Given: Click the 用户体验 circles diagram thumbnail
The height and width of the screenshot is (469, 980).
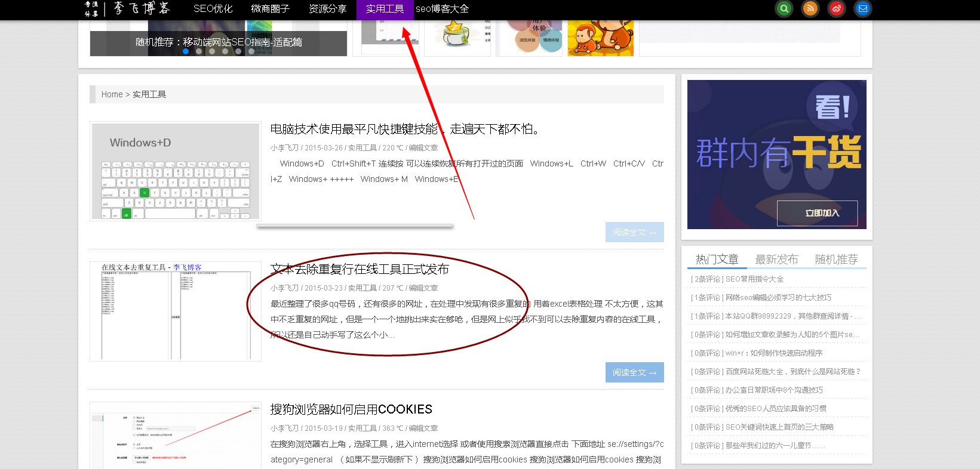Looking at the screenshot, I should point(529,38).
